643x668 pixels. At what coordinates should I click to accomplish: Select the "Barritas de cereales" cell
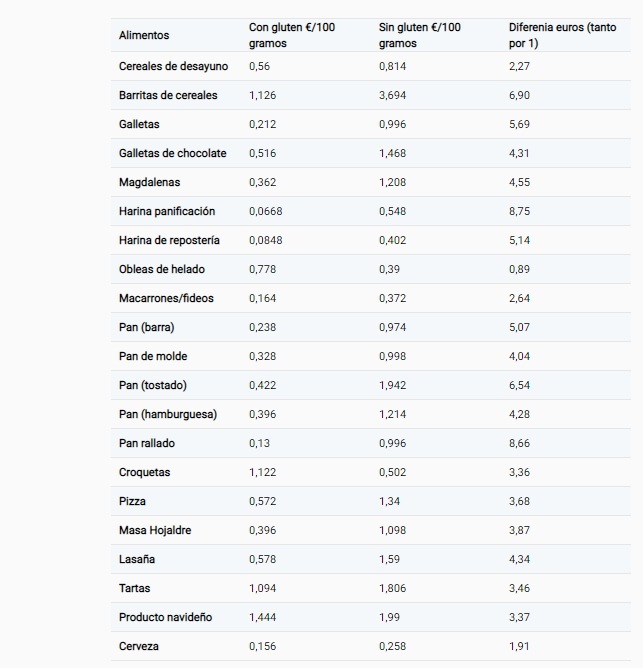coord(168,95)
